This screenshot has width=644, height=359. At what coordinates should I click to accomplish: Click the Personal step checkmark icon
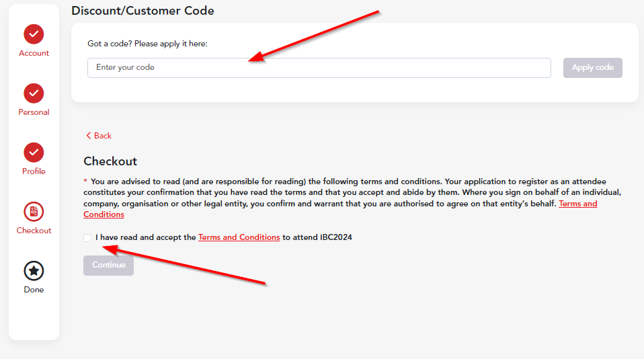tap(34, 93)
